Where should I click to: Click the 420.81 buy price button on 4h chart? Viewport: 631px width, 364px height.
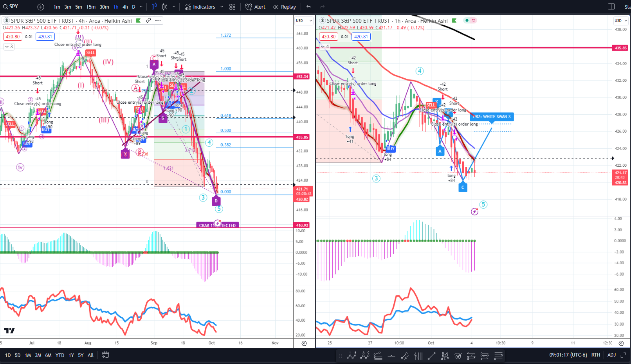(45, 37)
